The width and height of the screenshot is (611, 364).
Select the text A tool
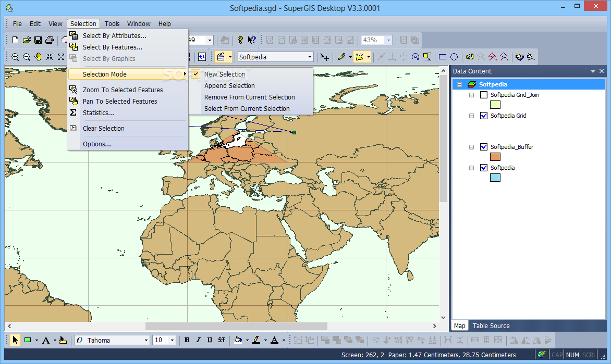pos(45,340)
